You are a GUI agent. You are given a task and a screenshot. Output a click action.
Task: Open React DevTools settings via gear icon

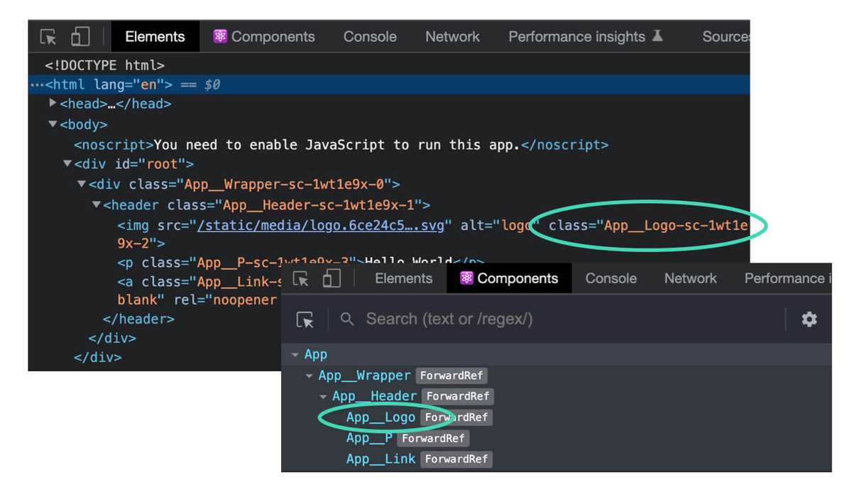click(x=809, y=319)
